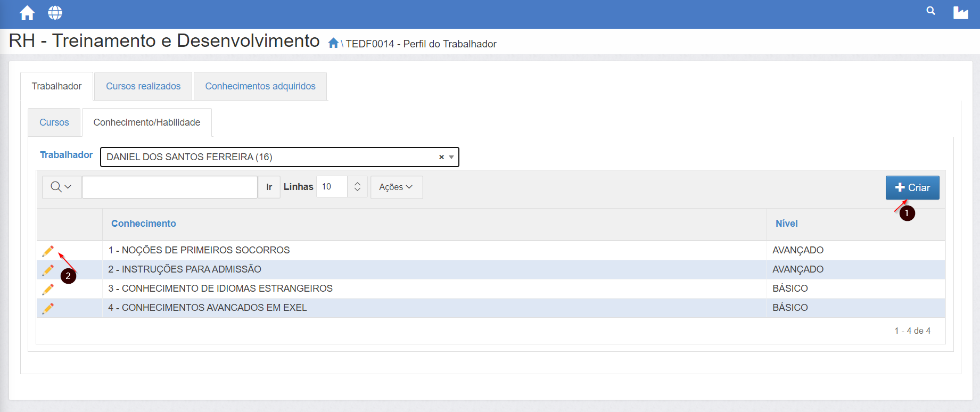Click TEDF0014 - Perfil do Trabalhador breadcrumb
The height and width of the screenshot is (412, 980).
click(x=421, y=44)
